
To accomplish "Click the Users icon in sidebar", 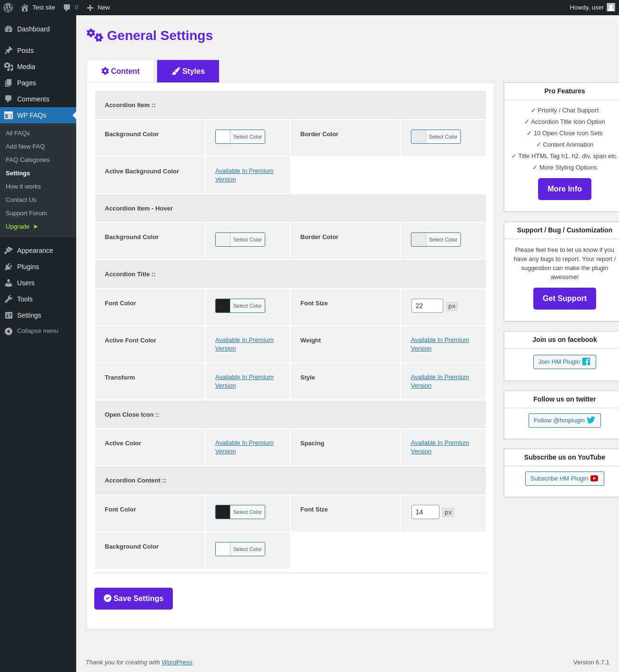I will tap(9, 283).
